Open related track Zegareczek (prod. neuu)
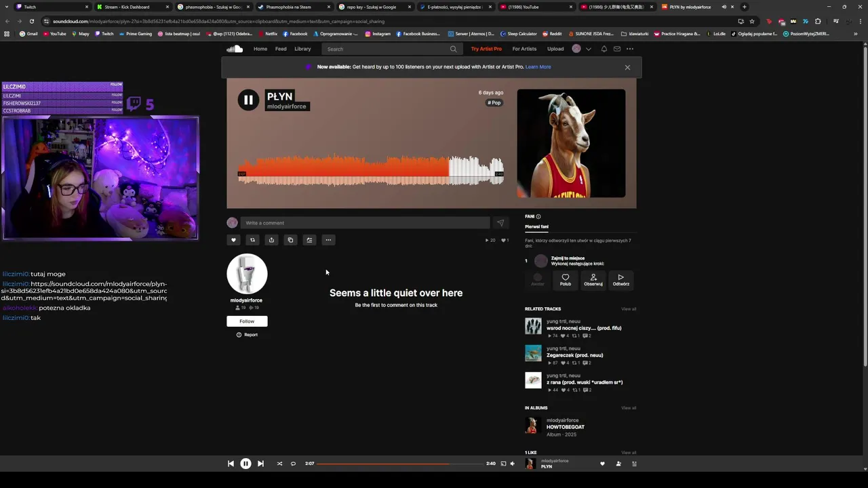Screen dimensions: 868x488 pyautogui.click(x=574, y=355)
